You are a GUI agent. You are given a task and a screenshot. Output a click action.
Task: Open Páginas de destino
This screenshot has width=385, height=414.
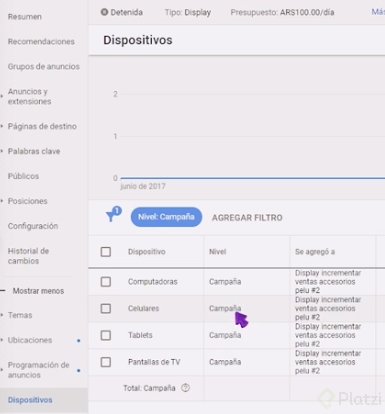(x=42, y=126)
